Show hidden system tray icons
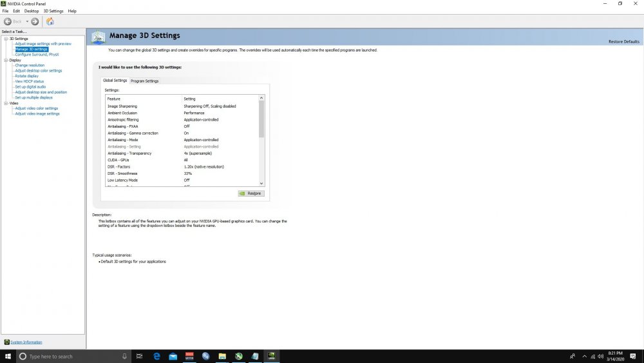 [585, 357]
